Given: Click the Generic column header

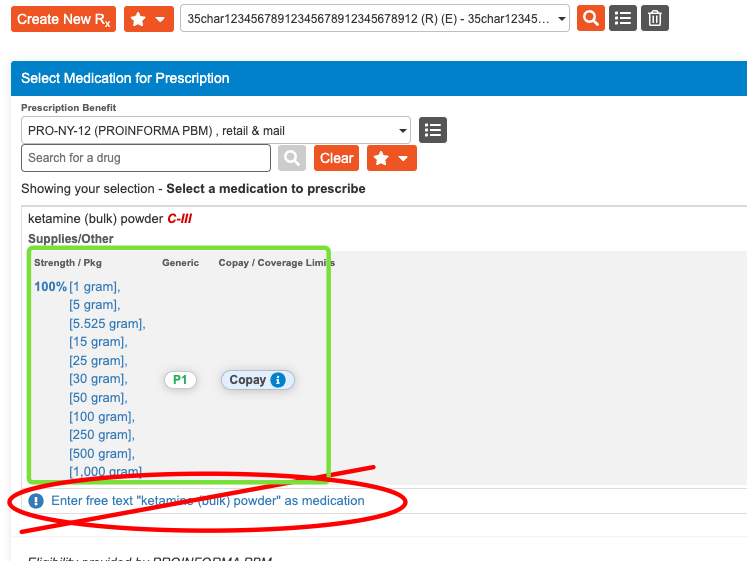Looking at the screenshot, I should click(x=181, y=263).
